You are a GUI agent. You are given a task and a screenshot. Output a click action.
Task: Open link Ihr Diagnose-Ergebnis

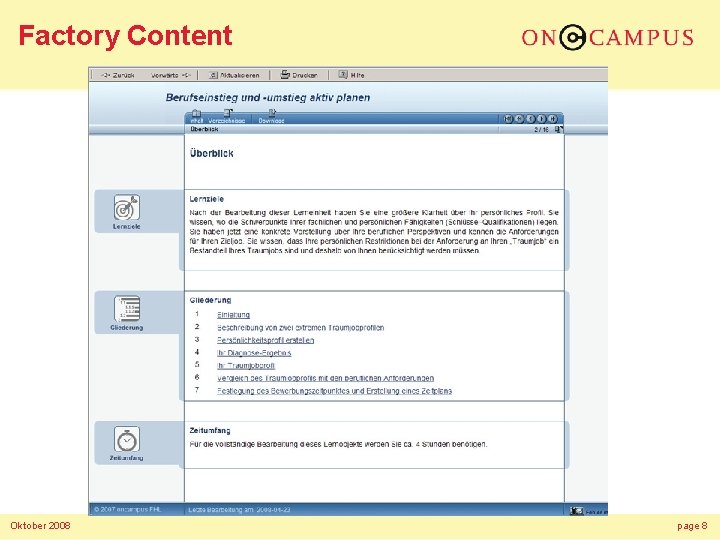click(x=254, y=353)
